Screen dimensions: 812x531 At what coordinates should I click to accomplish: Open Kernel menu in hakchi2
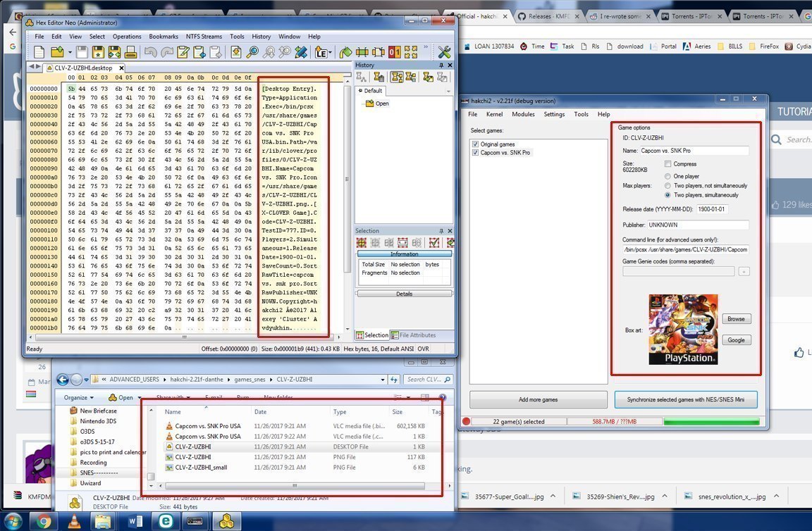point(494,114)
